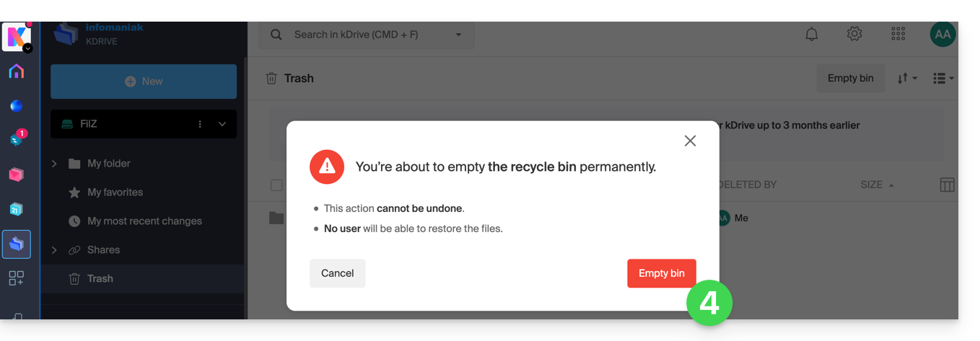Screen dimensions: 980x341
Task: Click the notifications bell icon
Action: coord(812,34)
